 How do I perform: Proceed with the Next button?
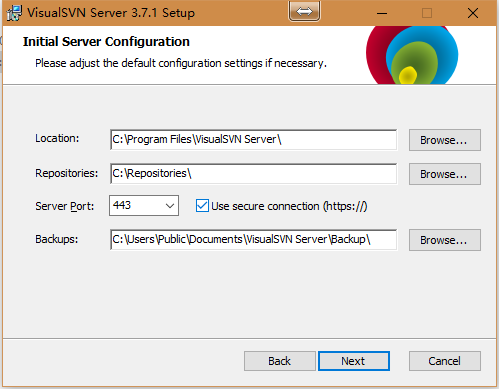(x=354, y=361)
